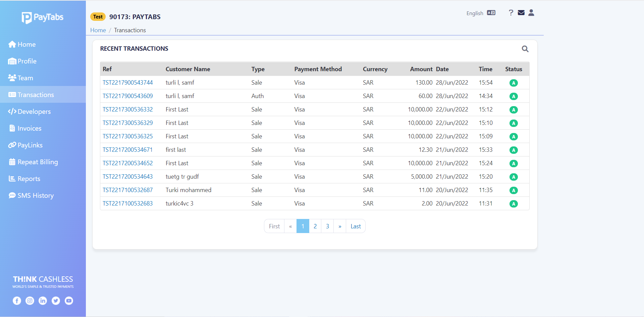Open transaction TST2217100532683
This screenshot has height=317, width=644.
(x=127, y=203)
